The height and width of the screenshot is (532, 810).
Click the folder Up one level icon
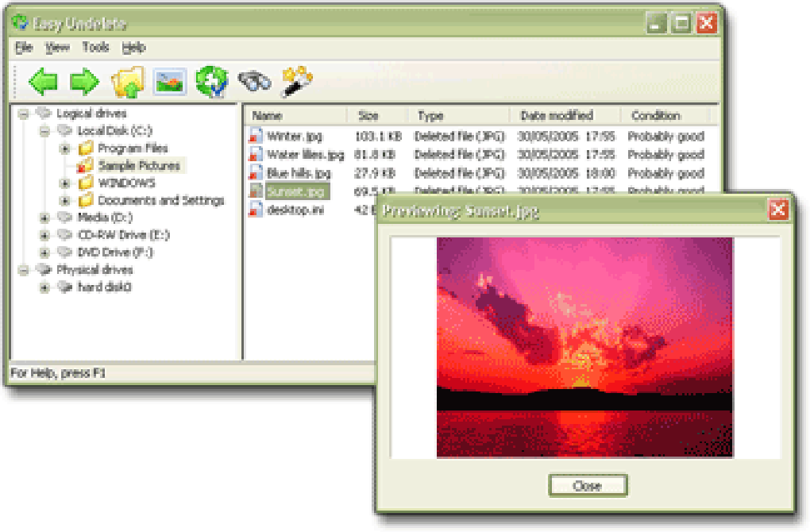[128, 82]
